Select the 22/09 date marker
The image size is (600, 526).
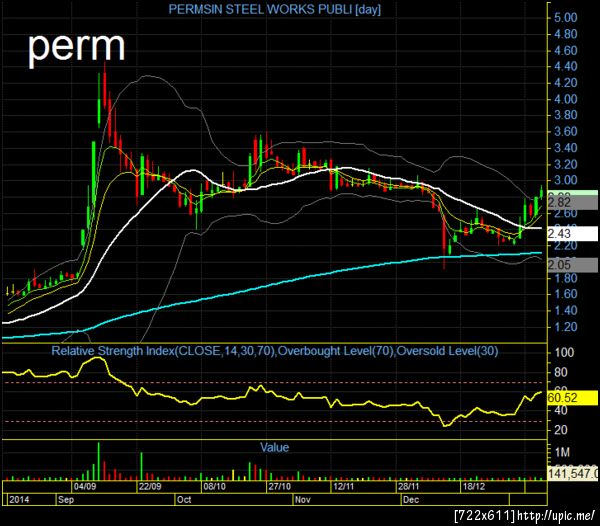pos(150,487)
